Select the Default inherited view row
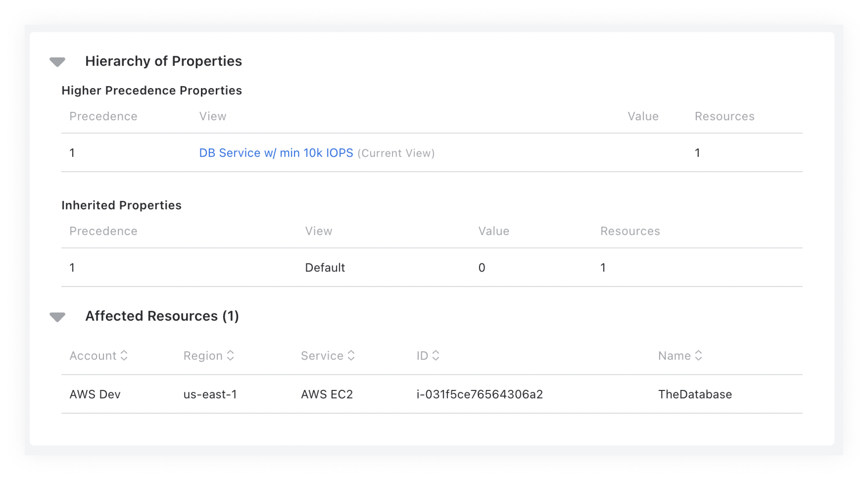This screenshot has height=480, width=868. coord(432,268)
